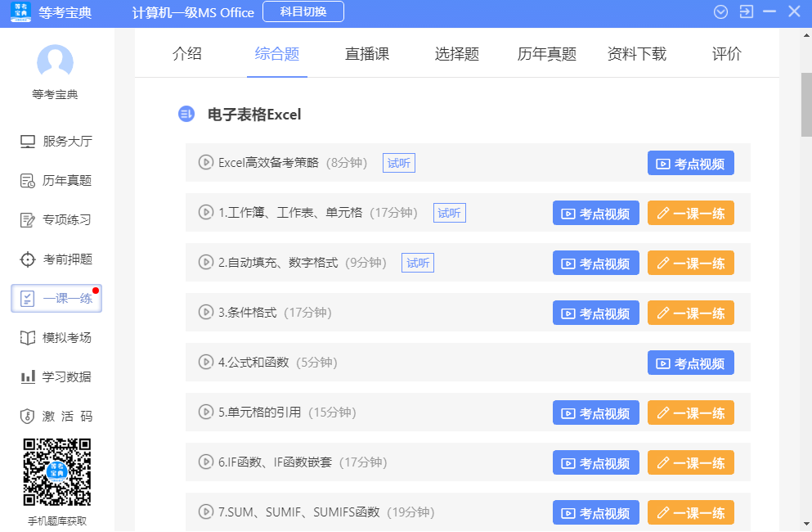Play lesson 4.公式和函数 icon

tap(205, 362)
